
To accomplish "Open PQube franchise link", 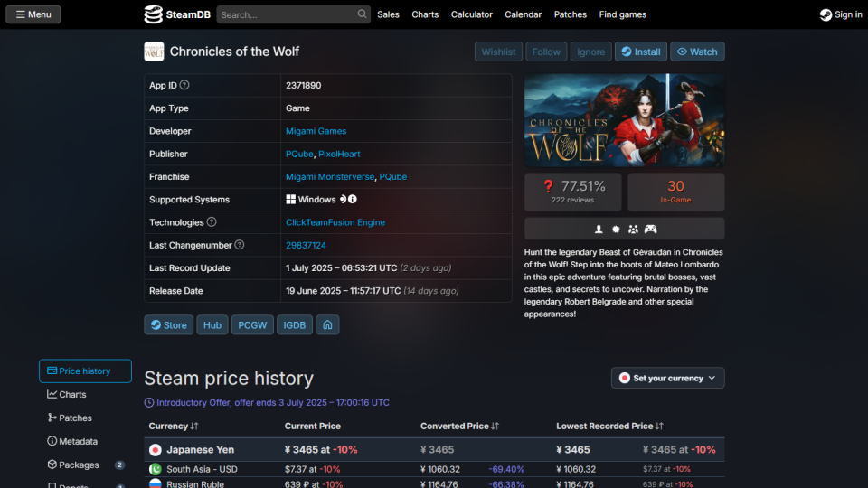I will [x=393, y=176].
